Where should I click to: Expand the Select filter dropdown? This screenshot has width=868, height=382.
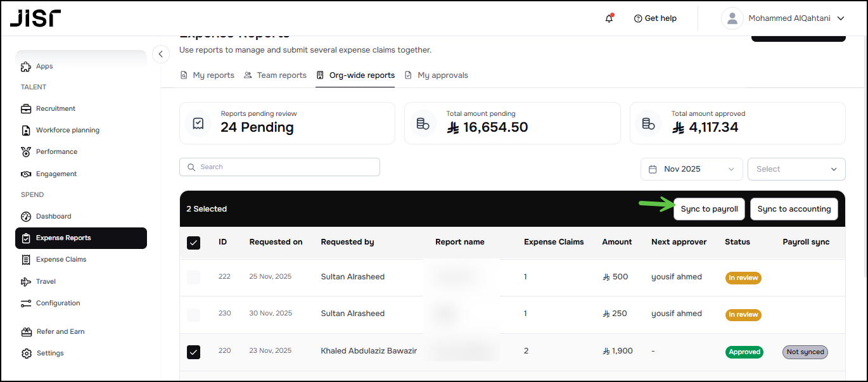(x=796, y=169)
